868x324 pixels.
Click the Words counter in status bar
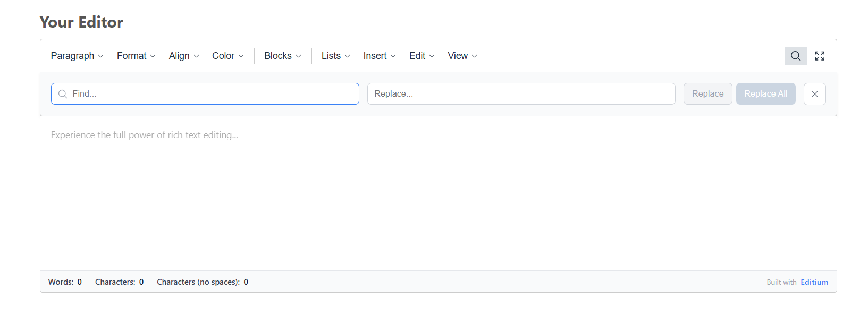point(65,282)
